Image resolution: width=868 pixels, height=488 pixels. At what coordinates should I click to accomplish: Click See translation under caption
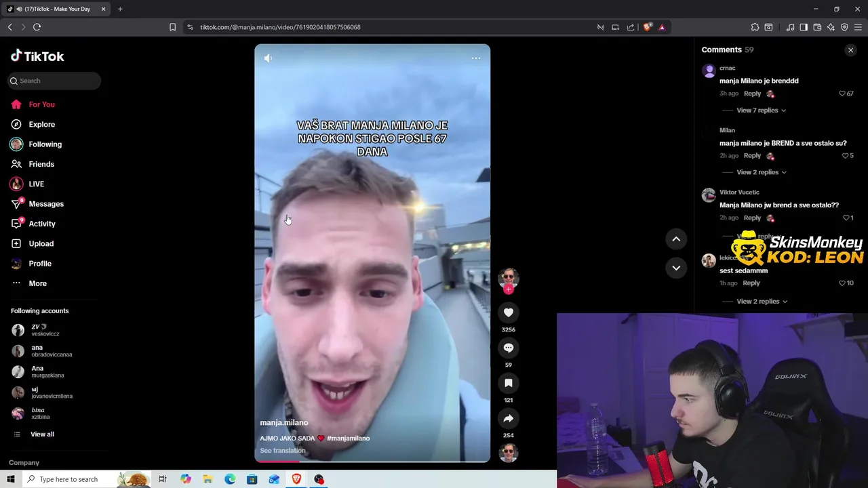[x=282, y=451]
